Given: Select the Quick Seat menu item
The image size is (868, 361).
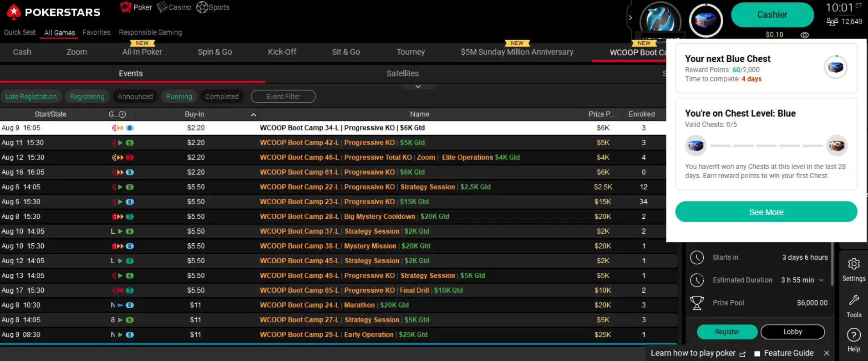Looking at the screenshot, I should point(20,32).
